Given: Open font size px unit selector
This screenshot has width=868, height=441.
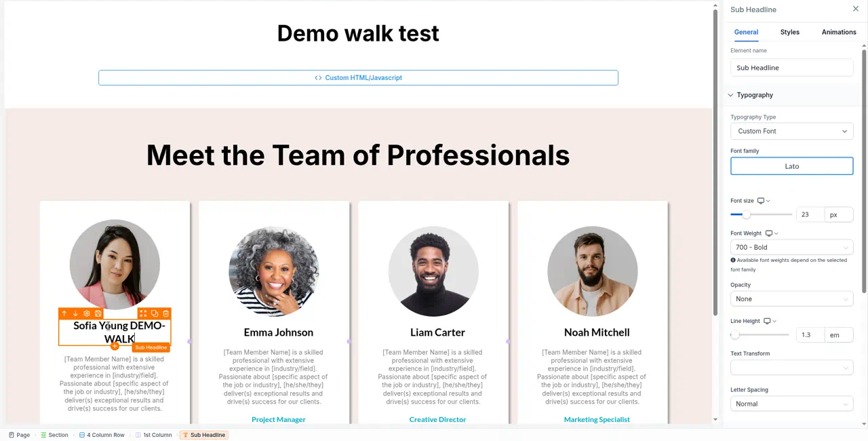Looking at the screenshot, I should pos(839,214).
